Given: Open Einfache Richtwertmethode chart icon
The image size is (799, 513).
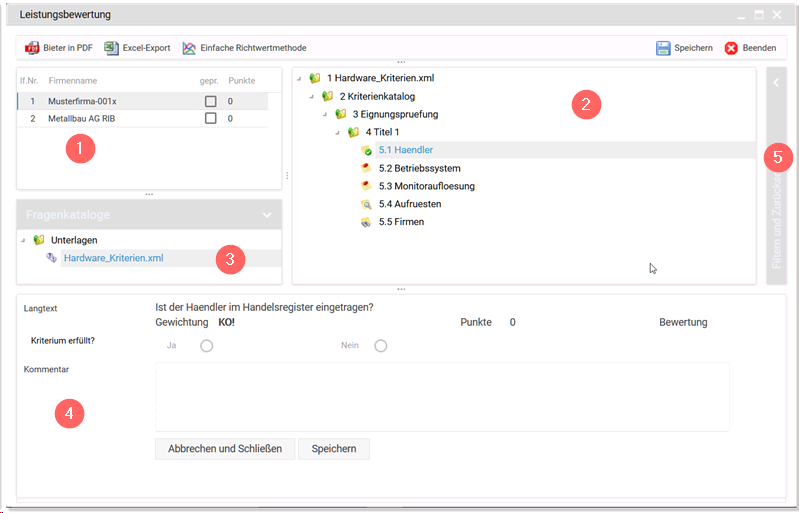Looking at the screenshot, I should click(189, 48).
